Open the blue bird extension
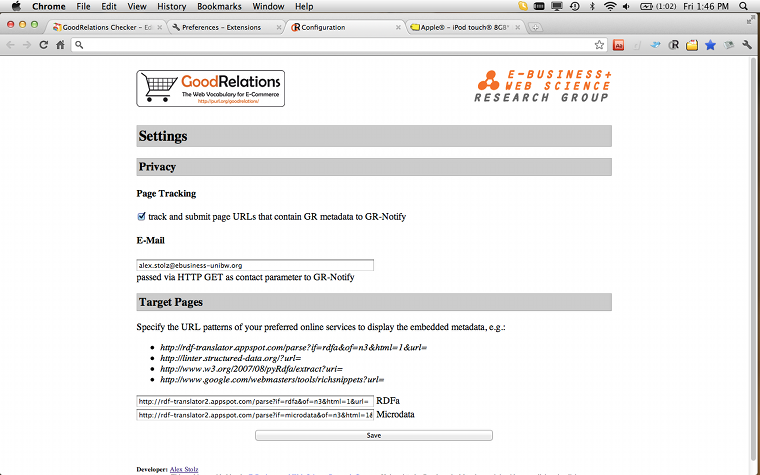The height and width of the screenshot is (475, 760). 655,45
